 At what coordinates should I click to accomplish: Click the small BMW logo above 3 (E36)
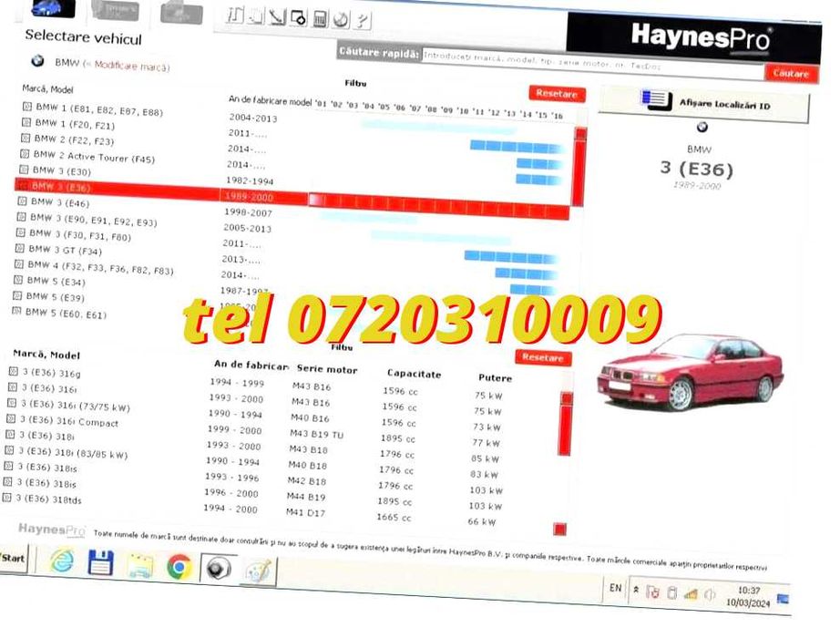click(702, 127)
